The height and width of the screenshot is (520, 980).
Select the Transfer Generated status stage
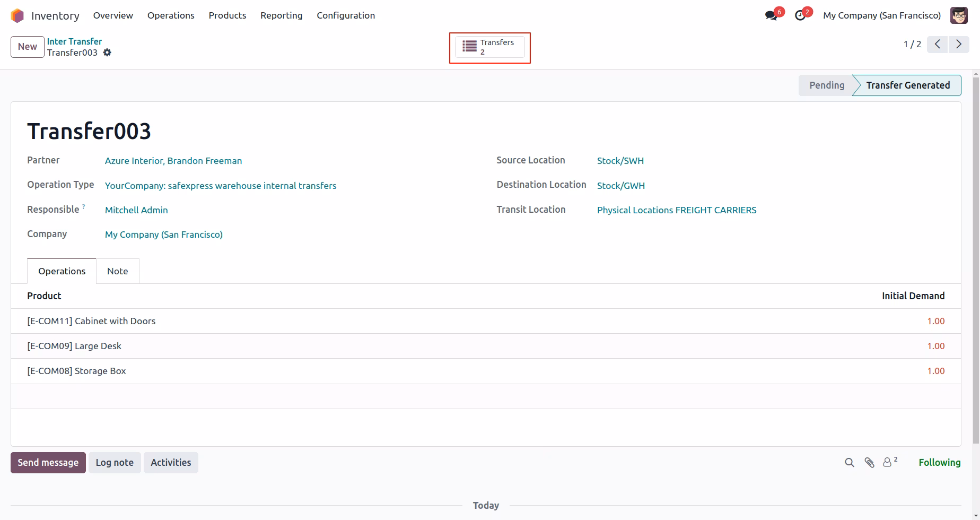pos(907,85)
